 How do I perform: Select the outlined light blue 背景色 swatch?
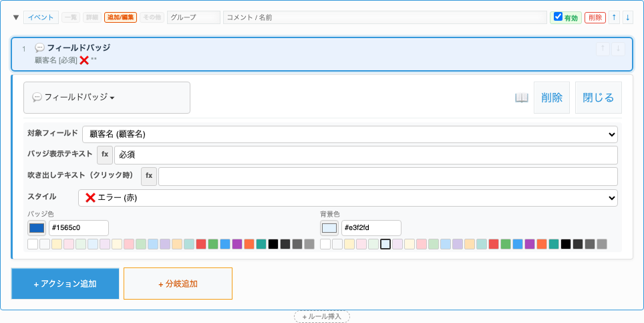[385, 244]
